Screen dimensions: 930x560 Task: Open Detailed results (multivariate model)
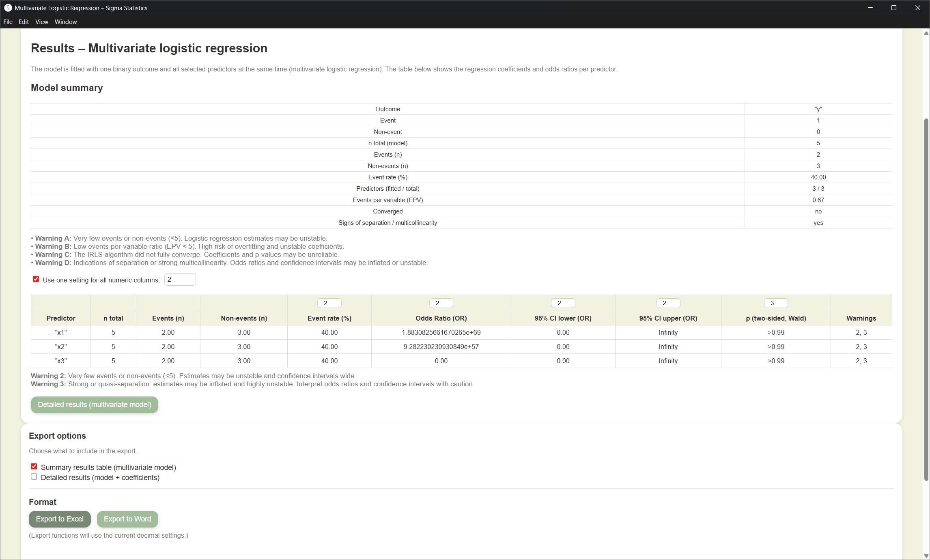coord(95,405)
